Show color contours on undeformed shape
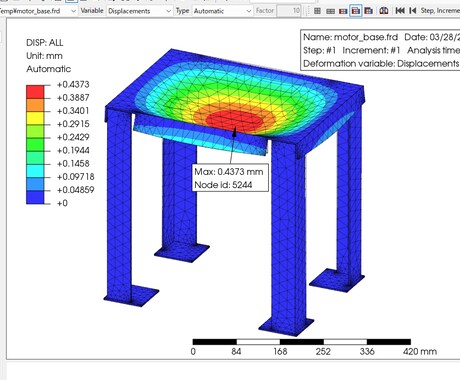Viewport: 460px width, 380px height. [343, 11]
